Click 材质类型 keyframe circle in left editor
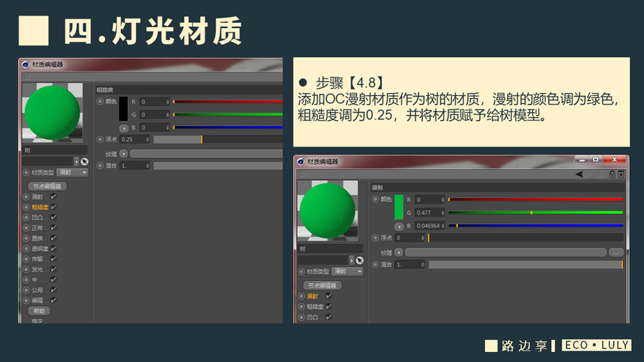 click(x=26, y=172)
